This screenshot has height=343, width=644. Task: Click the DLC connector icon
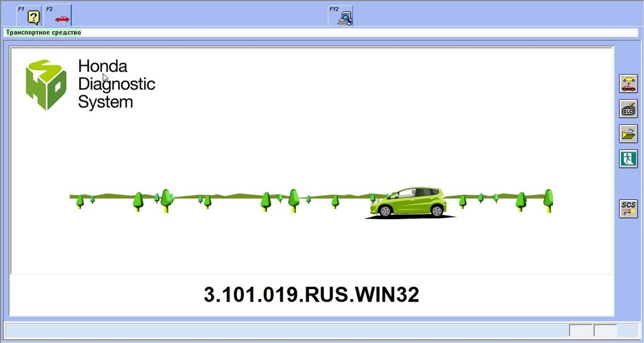point(628,109)
